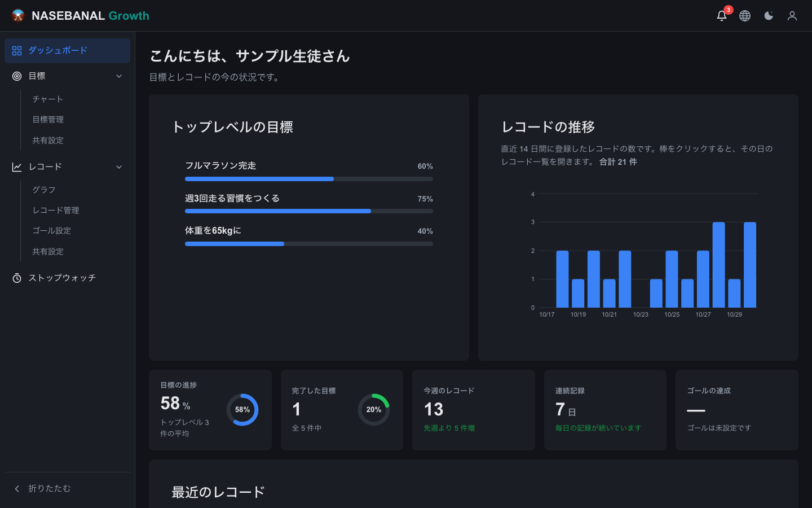This screenshot has height=508, width=812.
Task: Click the 10/25 bar in the chart
Action: pyautogui.click(x=672, y=279)
